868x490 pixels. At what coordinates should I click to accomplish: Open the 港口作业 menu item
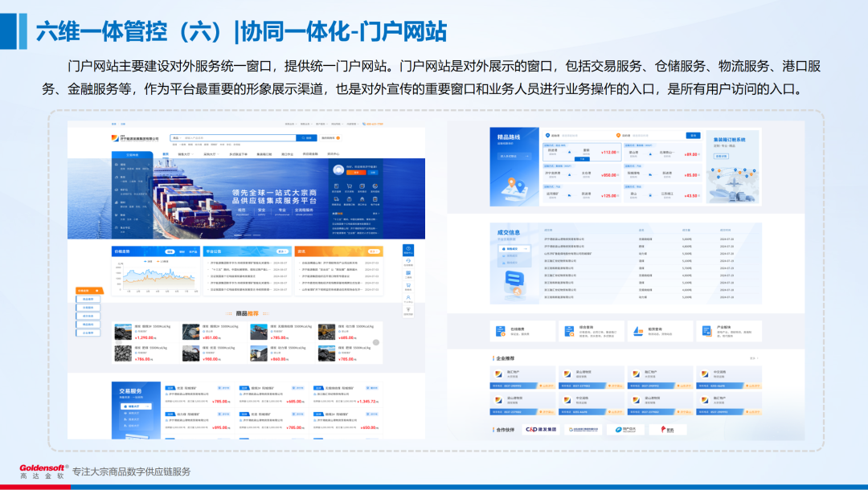pyautogui.click(x=287, y=153)
